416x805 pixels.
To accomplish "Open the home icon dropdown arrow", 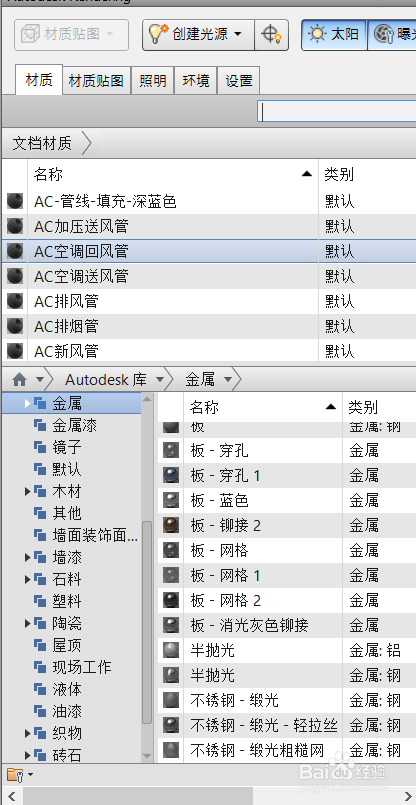I will click(x=40, y=380).
